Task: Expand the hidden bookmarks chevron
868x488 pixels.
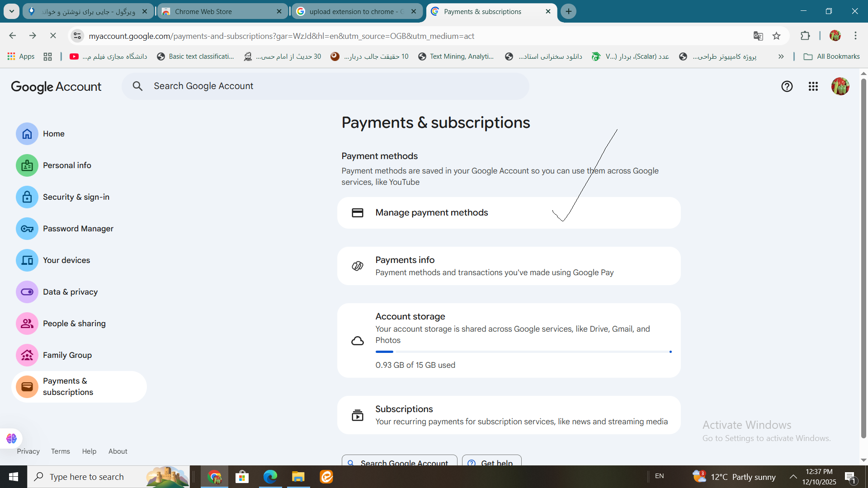Action: [x=781, y=56]
